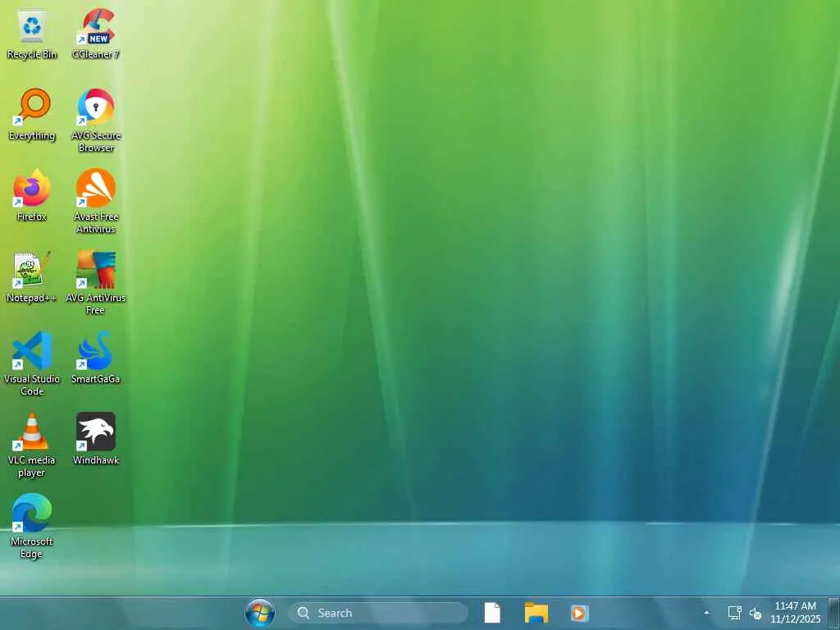
Task: Launch Visual Studio Code shortcut
Action: point(32,363)
